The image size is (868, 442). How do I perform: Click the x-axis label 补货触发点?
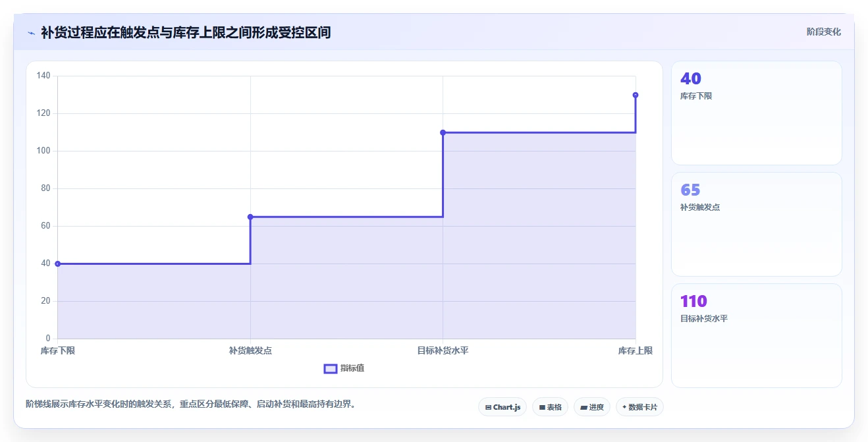click(250, 351)
